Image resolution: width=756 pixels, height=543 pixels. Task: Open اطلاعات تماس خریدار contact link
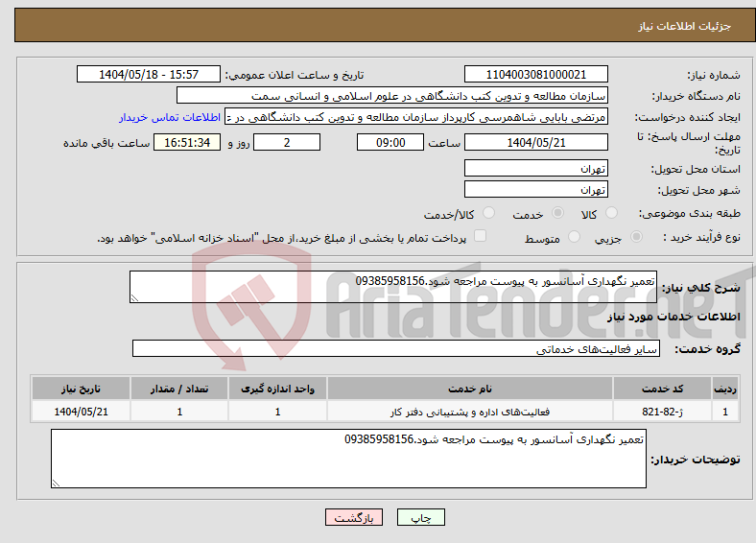(x=170, y=117)
